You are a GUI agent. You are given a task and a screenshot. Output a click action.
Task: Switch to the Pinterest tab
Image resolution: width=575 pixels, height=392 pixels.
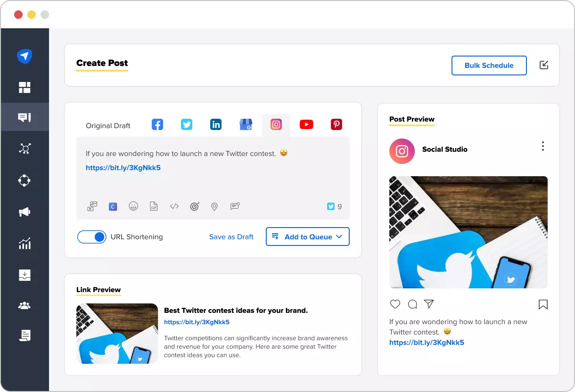(x=337, y=124)
